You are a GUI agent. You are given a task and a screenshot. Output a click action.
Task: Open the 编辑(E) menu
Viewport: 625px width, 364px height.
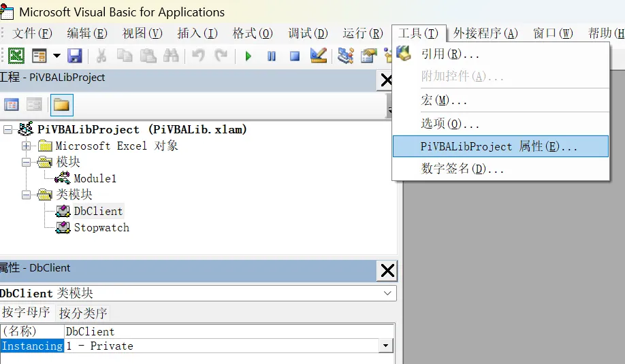(x=87, y=33)
